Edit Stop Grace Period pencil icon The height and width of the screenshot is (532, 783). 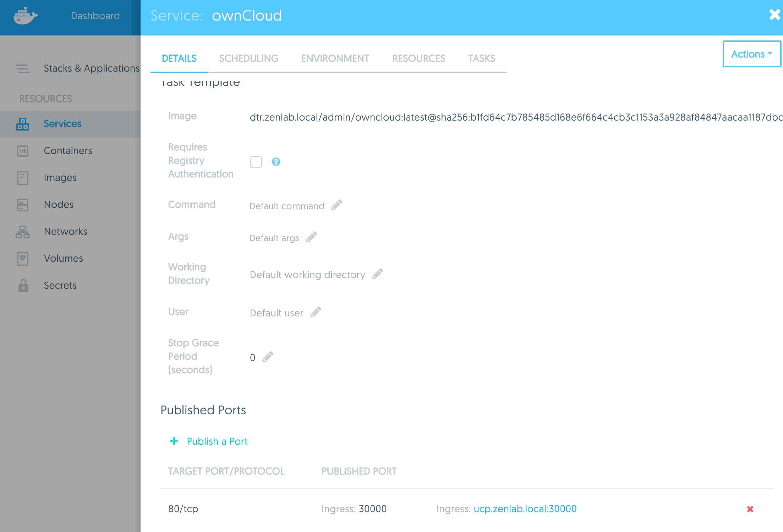(268, 357)
